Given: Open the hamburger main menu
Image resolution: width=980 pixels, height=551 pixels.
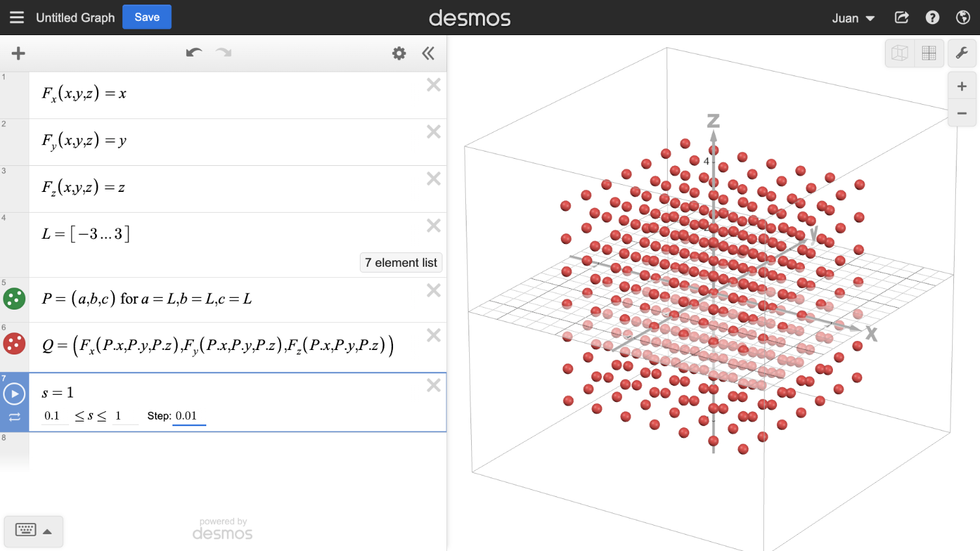Looking at the screenshot, I should pyautogui.click(x=17, y=18).
